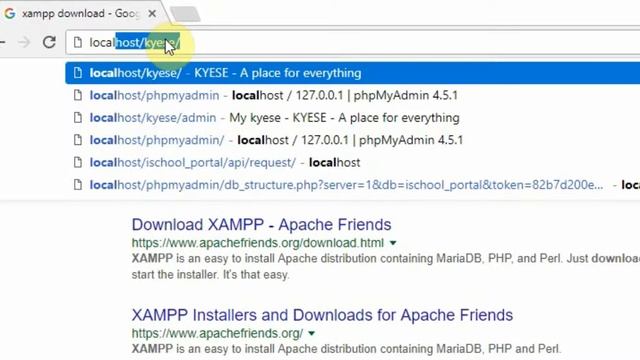Click the URL 'https://www.apachefriends.org/download.html'
Screen dimensions: 640x360
click(258, 243)
